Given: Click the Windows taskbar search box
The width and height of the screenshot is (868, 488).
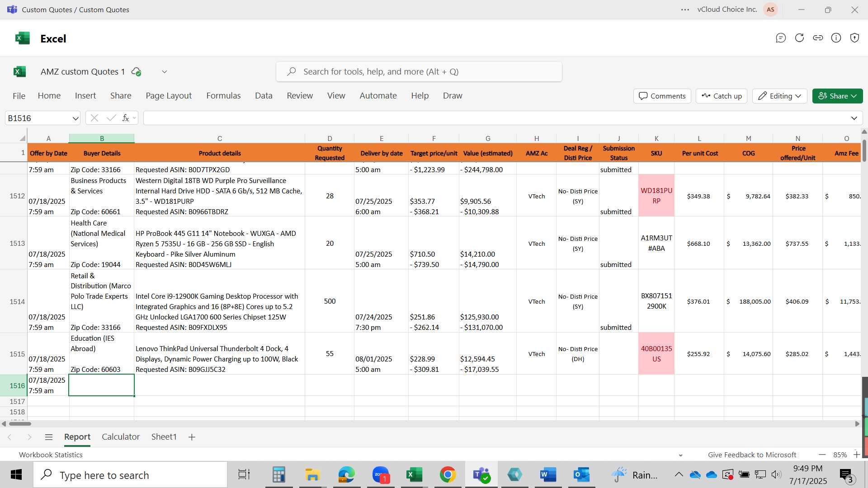Looking at the screenshot, I should (x=130, y=474).
